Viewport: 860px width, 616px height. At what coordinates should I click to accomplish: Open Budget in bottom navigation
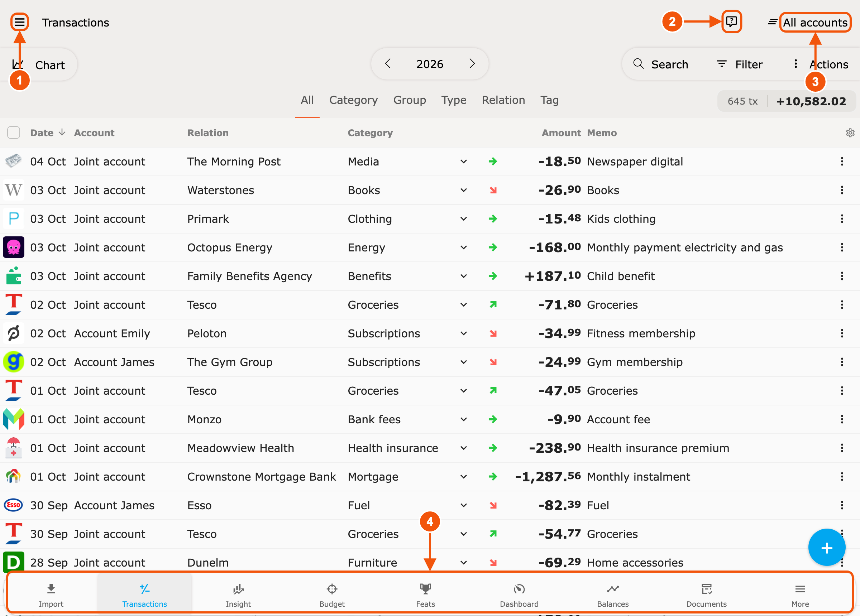332,595
